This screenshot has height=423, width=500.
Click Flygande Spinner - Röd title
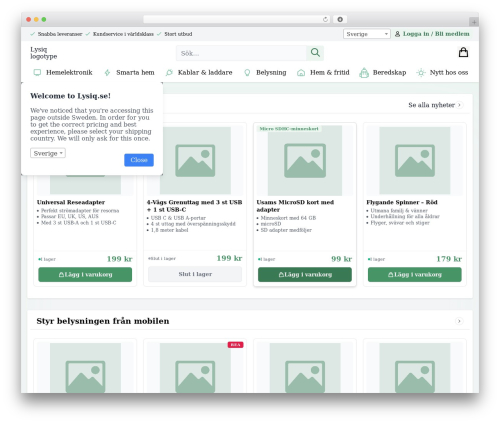point(402,202)
